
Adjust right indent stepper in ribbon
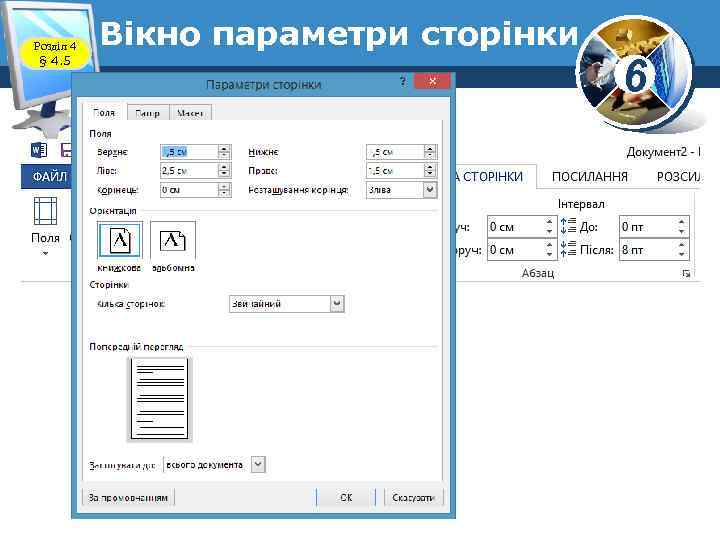550,250
